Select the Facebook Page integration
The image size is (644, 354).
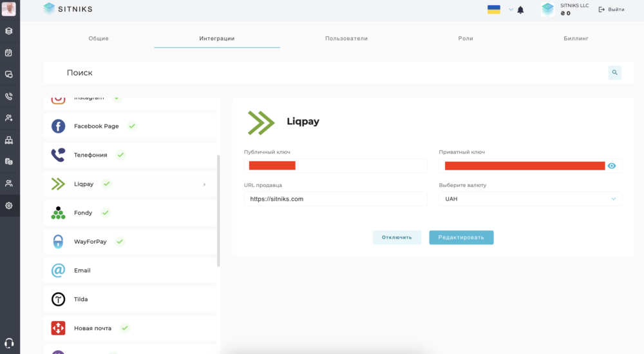[130, 126]
